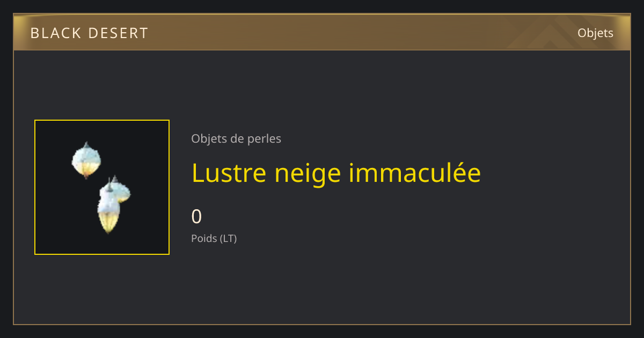Click the empty dark card area below the weight

coord(376,284)
